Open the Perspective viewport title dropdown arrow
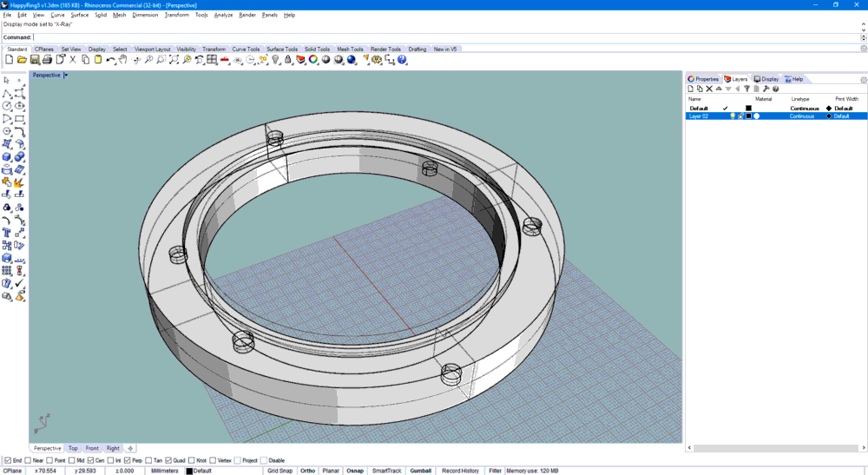Screen dimensions: 868x475 pyautogui.click(x=66, y=76)
